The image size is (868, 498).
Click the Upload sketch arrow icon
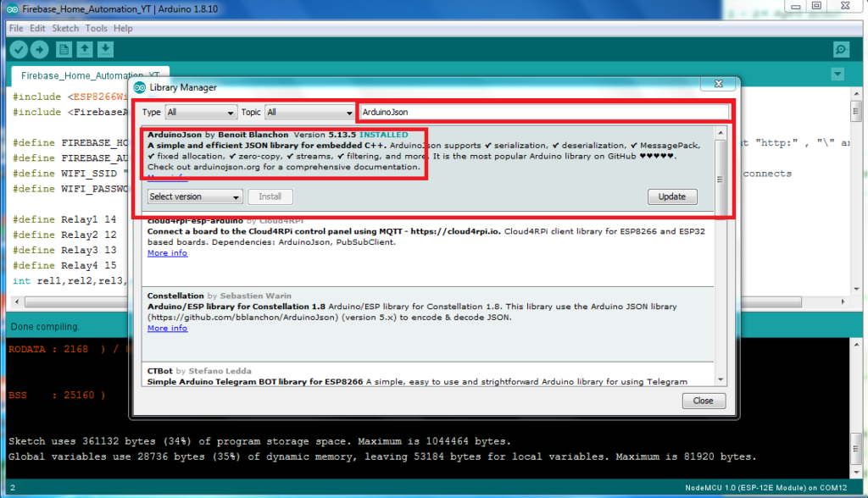coord(39,50)
